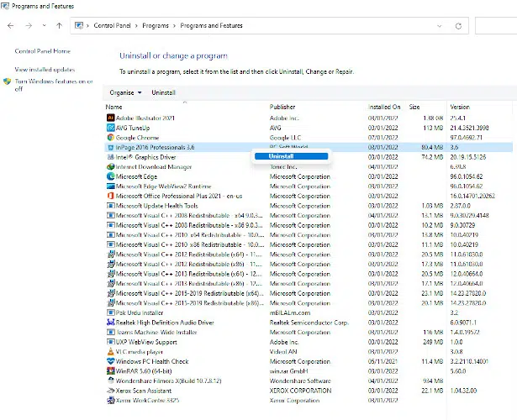Click the InPage 2016 Professionals icon

[111, 147]
